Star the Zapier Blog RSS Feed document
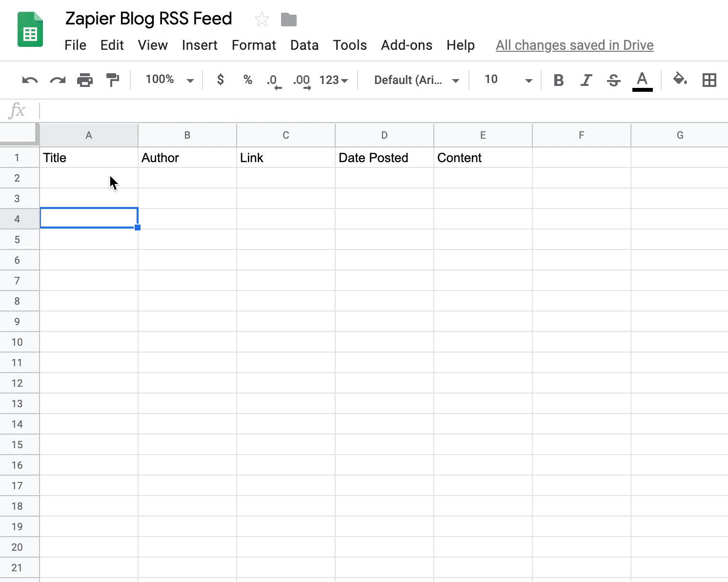The width and height of the screenshot is (728, 582). (x=262, y=20)
